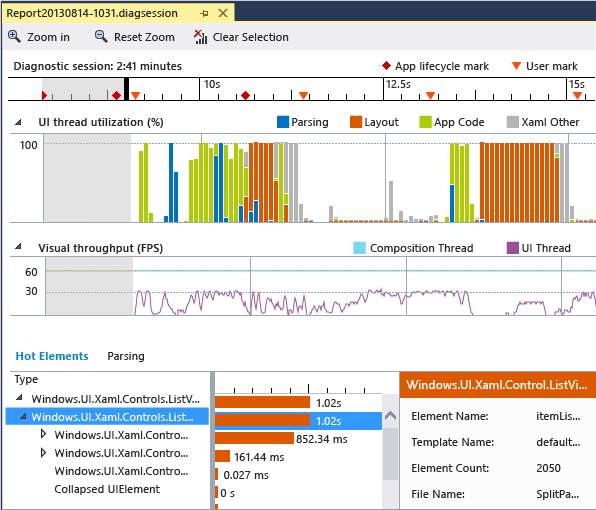The width and height of the screenshot is (596, 510).
Task: Click the Layout orange legend swatch
Action: (x=356, y=122)
